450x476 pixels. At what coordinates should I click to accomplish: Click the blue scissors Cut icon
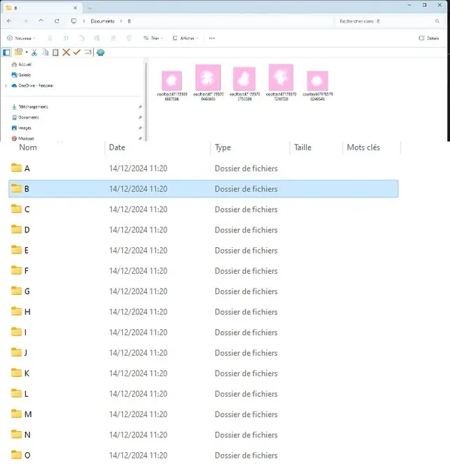pyautogui.click(x=34, y=53)
